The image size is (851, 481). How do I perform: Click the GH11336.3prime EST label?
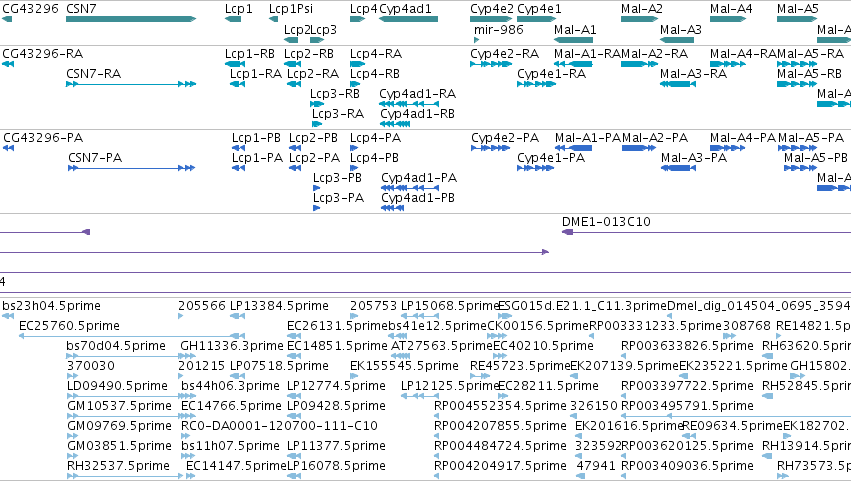click(x=232, y=346)
